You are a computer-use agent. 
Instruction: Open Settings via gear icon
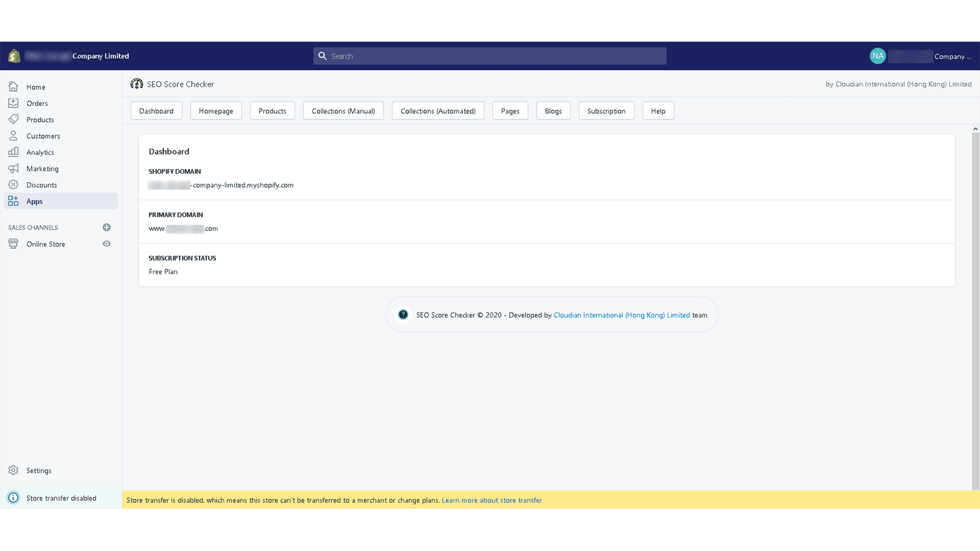[13, 470]
